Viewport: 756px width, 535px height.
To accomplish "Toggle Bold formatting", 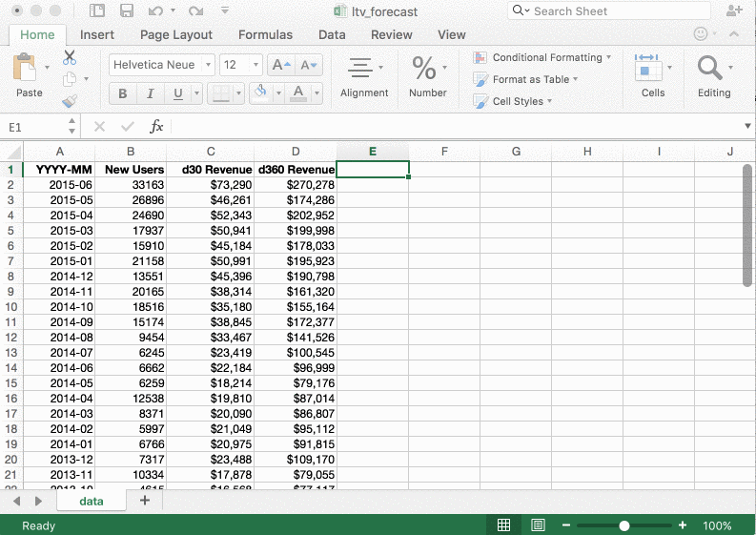I will [x=122, y=93].
